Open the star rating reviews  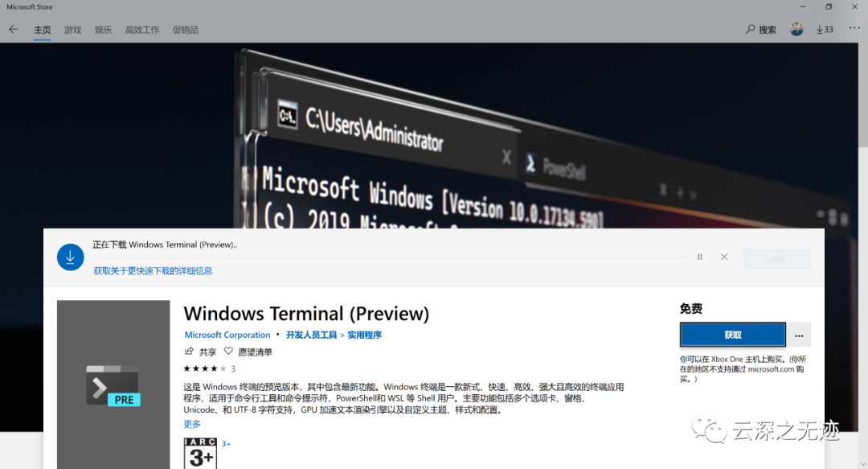(x=209, y=368)
